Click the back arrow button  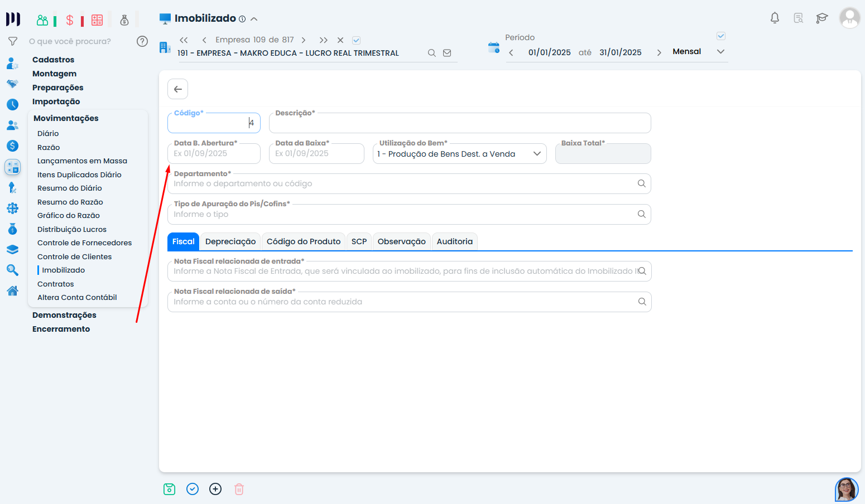177,89
